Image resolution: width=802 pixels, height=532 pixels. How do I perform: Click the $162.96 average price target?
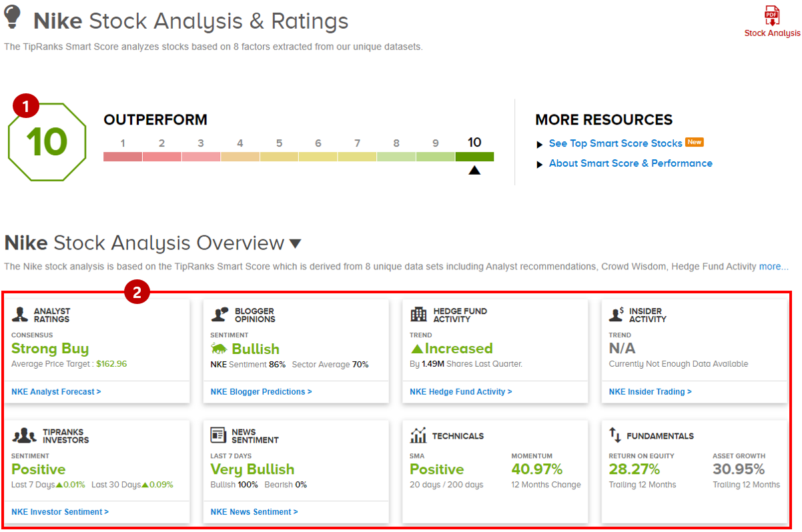point(111,364)
